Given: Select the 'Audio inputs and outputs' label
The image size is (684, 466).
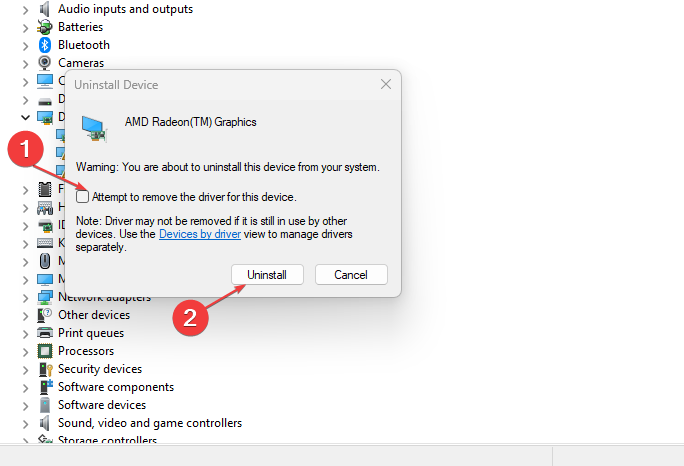Looking at the screenshot, I should (126, 9).
